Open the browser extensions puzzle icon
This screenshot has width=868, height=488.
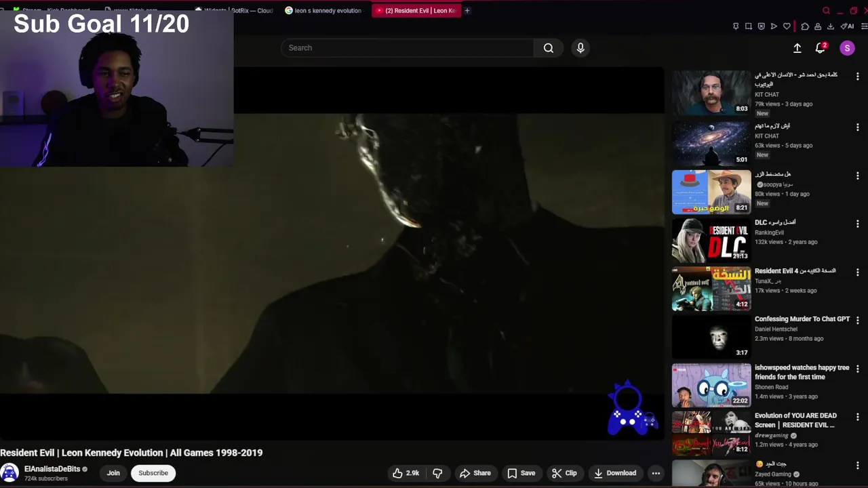pos(805,26)
